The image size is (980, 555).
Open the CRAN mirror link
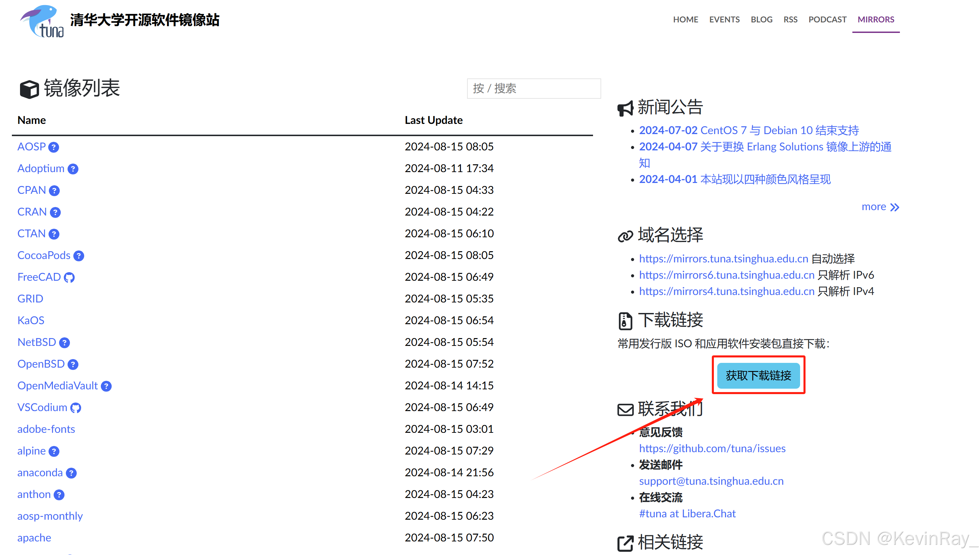[x=32, y=211]
